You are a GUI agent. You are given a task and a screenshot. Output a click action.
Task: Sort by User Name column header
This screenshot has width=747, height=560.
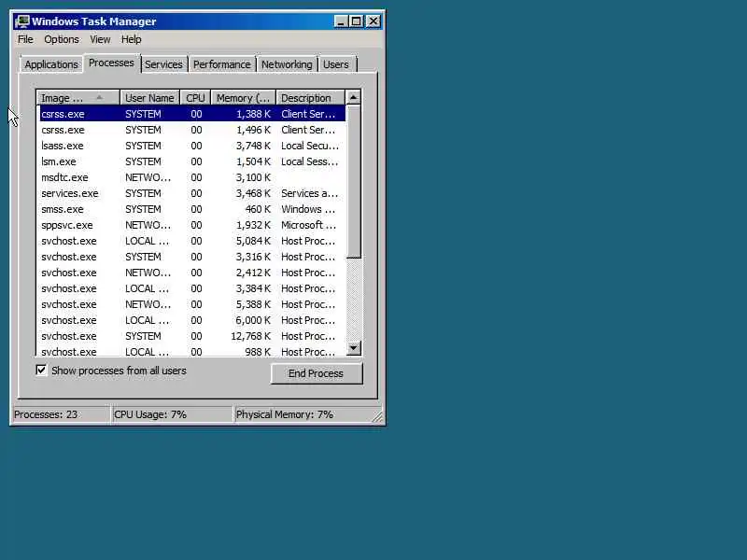coord(149,98)
